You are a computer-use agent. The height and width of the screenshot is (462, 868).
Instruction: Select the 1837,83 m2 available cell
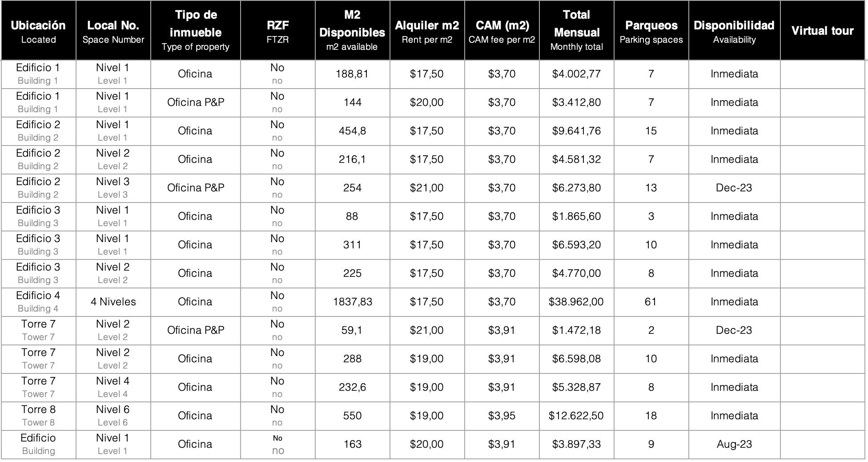pos(352,302)
